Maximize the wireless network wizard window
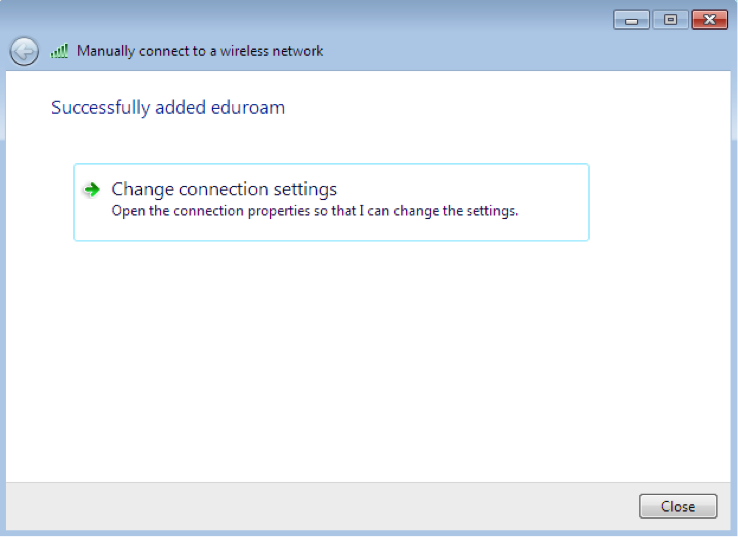This screenshot has height=537, width=738. point(670,20)
